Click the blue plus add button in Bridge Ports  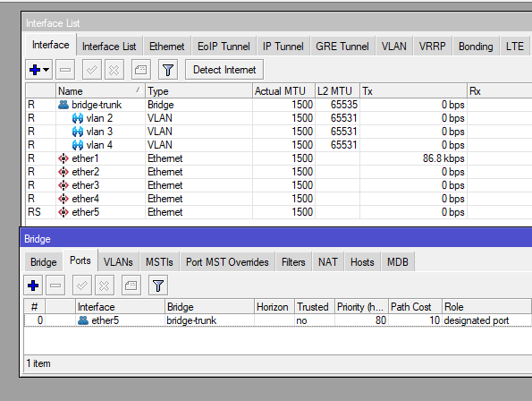click(x=33, y=286)
